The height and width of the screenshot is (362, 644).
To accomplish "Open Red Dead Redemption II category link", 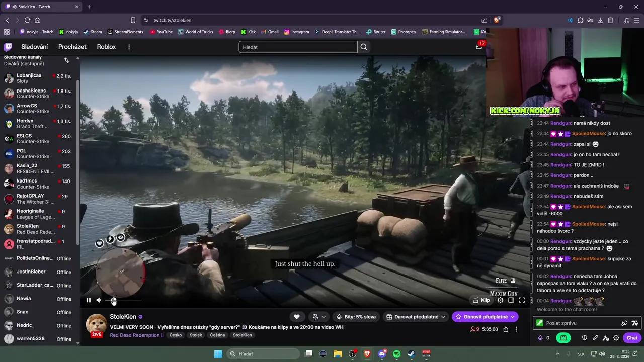I will (x=136, y=335).
